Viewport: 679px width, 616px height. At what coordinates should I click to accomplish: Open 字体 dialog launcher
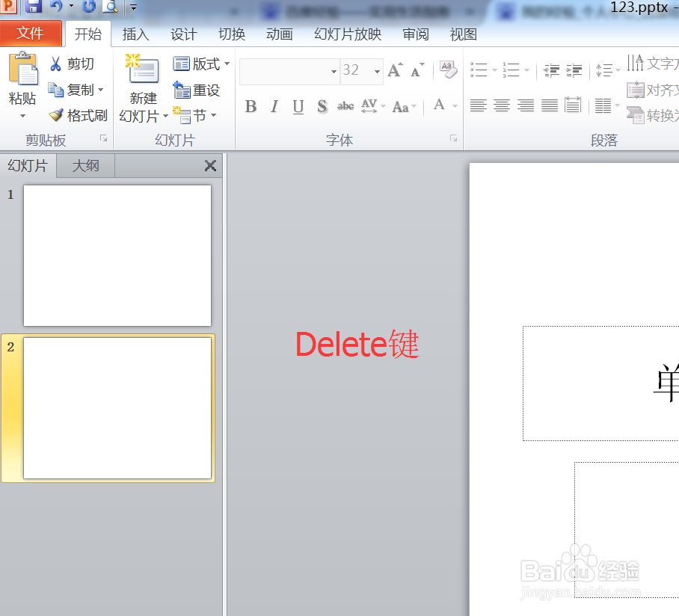tap(453, 138)
